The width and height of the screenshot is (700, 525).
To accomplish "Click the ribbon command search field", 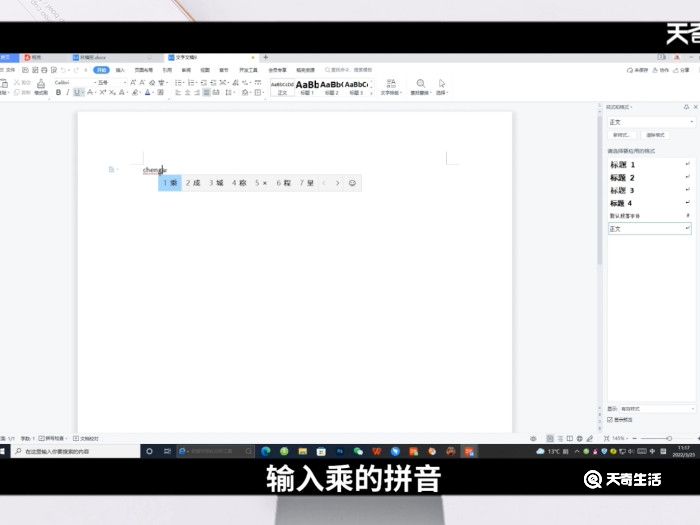I will tap(349, 70).
